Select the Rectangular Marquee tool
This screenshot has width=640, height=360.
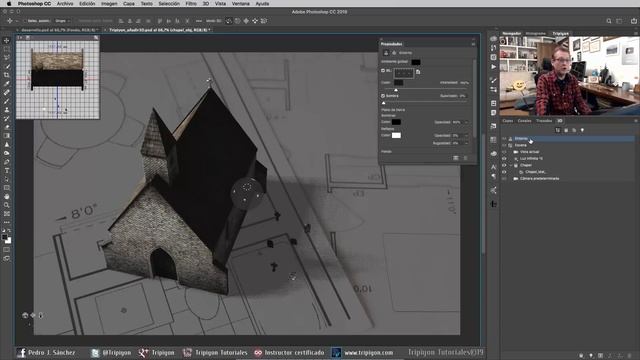(7, 49)
